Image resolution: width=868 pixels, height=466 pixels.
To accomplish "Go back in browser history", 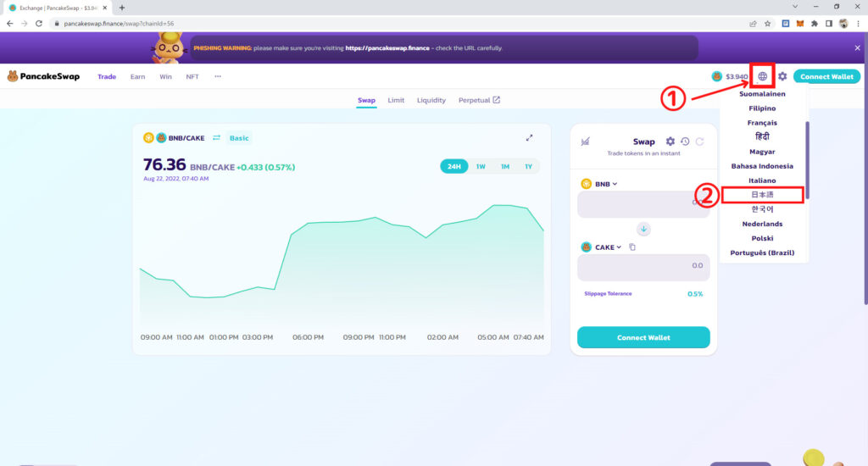I will 9,24.
